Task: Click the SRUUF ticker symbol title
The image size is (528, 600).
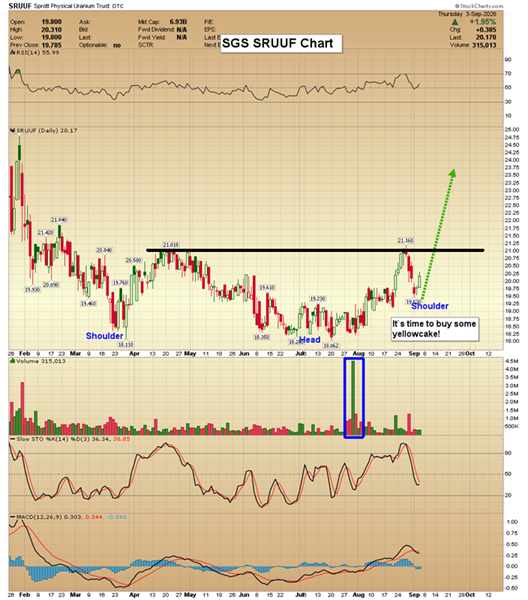Action: 20,6
